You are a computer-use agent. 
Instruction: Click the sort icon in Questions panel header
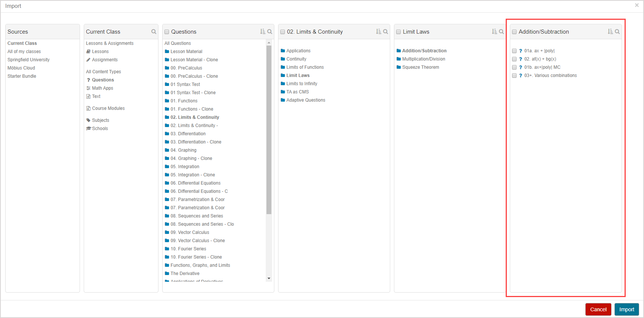pos(263,32)
